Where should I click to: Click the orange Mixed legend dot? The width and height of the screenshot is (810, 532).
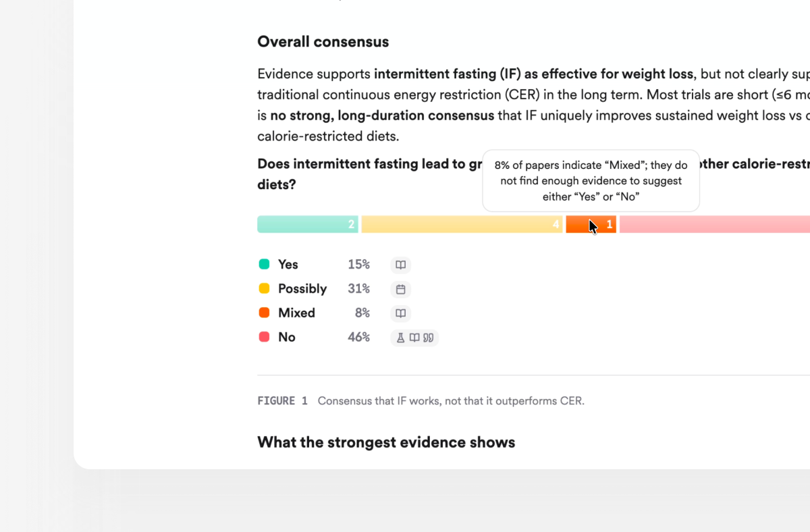pyautogui.click(x=265, y=313)
